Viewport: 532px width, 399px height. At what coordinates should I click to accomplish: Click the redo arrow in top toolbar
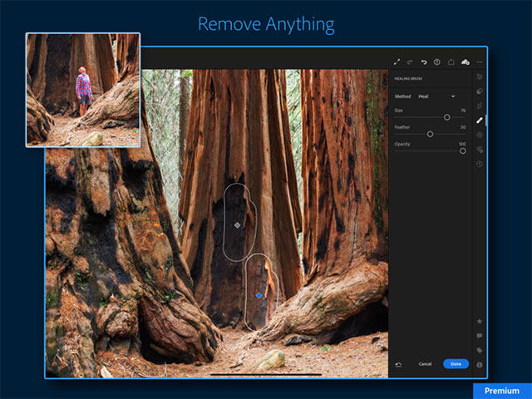pyautogui.click(x=410, y=62)
